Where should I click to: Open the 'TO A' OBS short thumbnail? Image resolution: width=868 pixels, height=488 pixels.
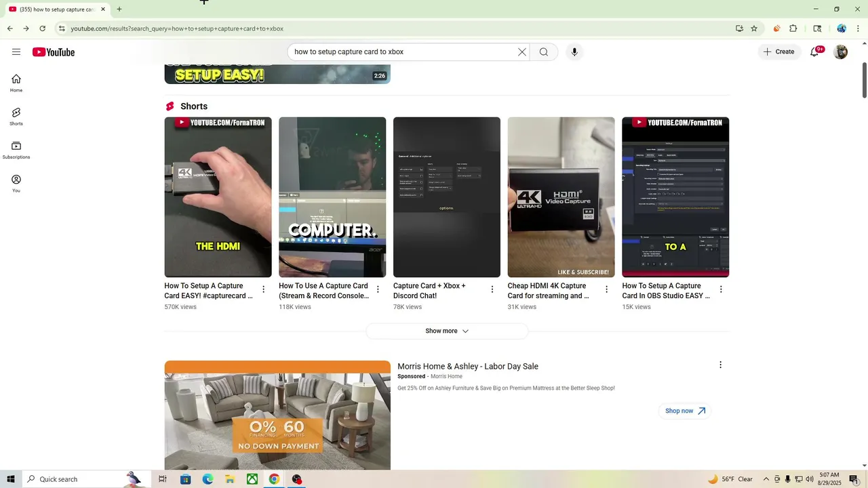tap(675, 197)
